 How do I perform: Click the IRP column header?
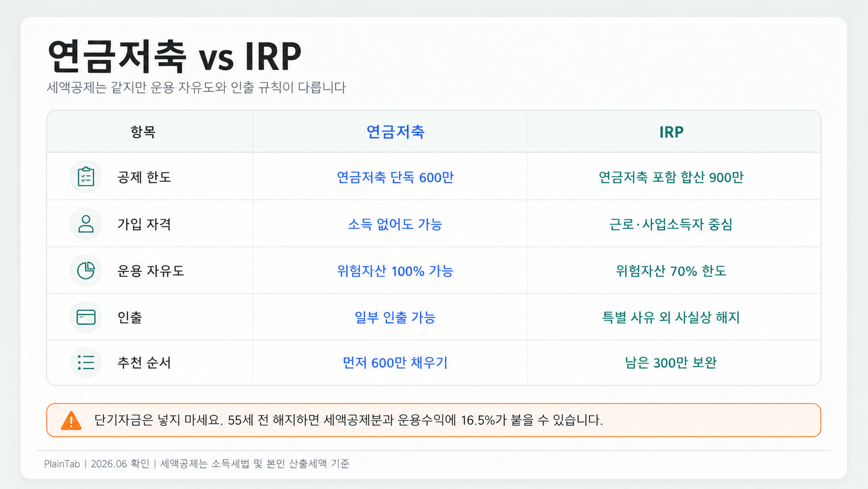click(x=671, y=132)
